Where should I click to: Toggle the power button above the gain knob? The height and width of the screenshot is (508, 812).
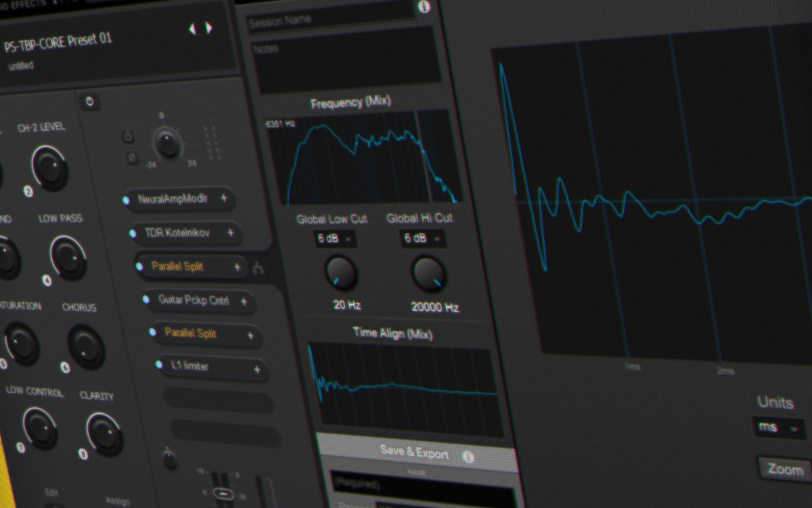coord(90,102)
